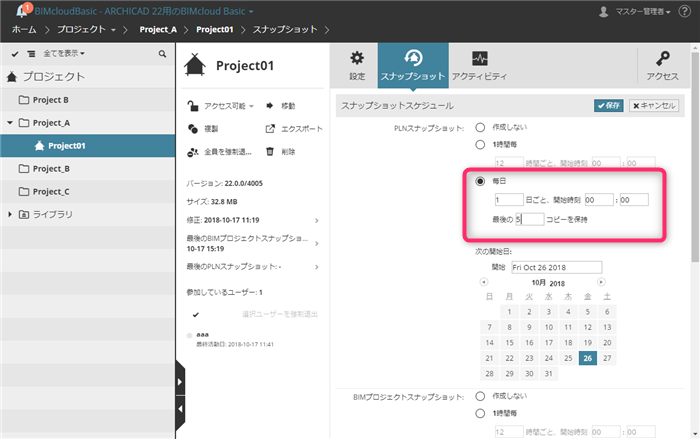The width and height of the screenshot is (700, 439).
Task: Click the access key icon
Action: tap(662, 58)
